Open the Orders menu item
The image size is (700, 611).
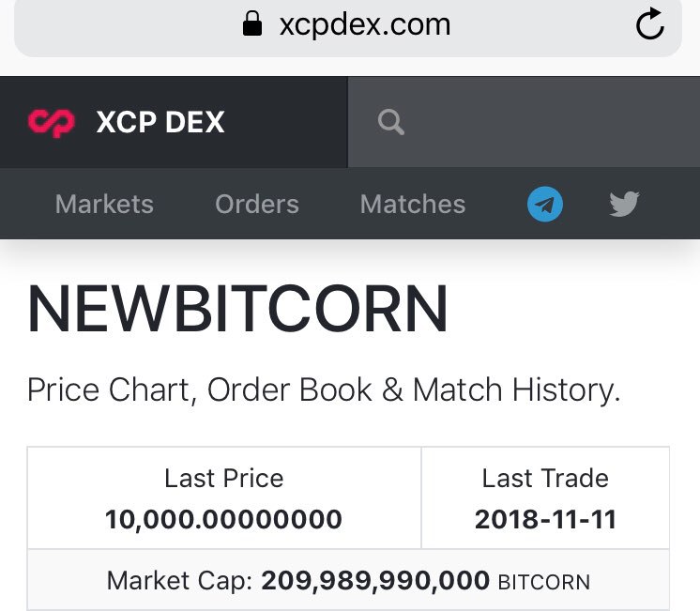pos(257,204)
